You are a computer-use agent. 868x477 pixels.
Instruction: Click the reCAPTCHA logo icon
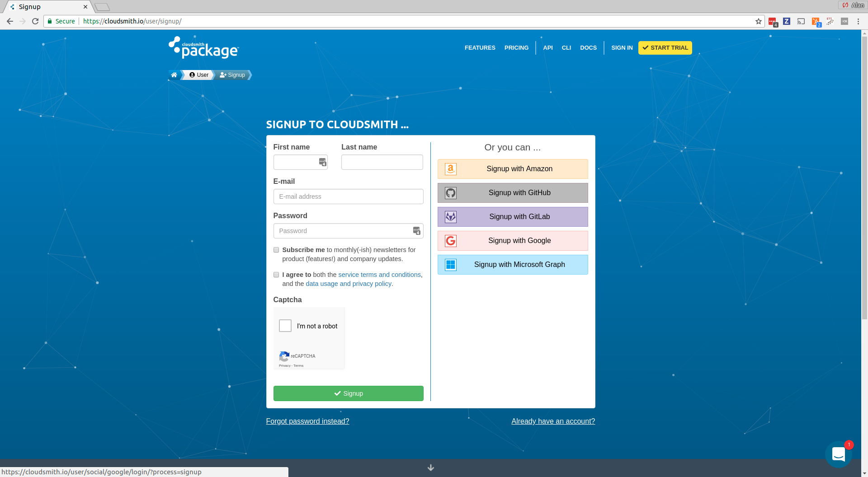(x=284, y=356)
